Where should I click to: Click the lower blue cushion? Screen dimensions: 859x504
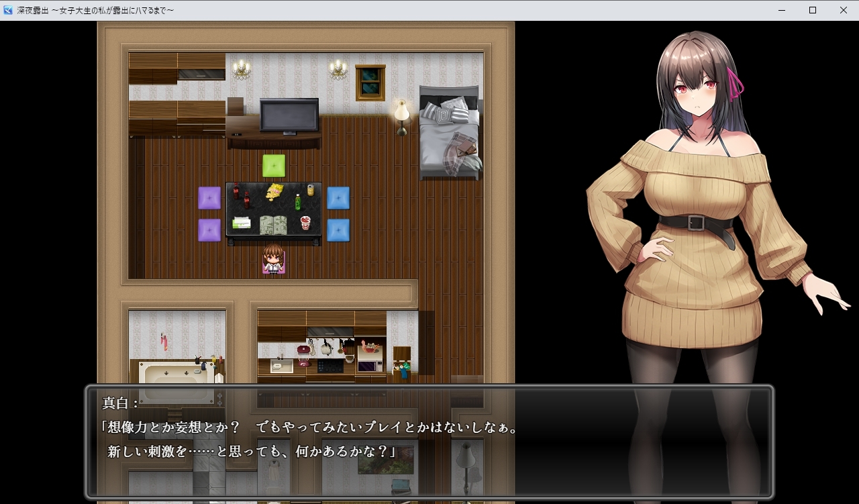coord(338,230)
